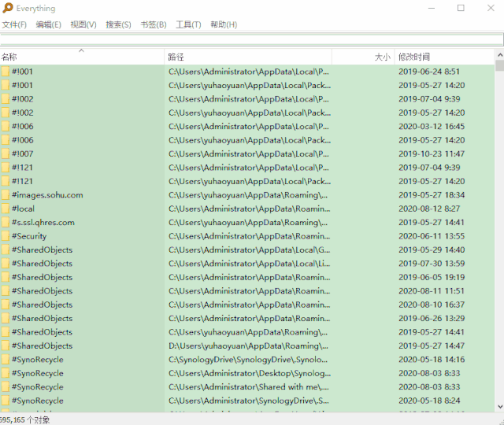Screen dimensions: 504x425
Task: Sort results by the 名称 column header
Action: coord(82,57)
